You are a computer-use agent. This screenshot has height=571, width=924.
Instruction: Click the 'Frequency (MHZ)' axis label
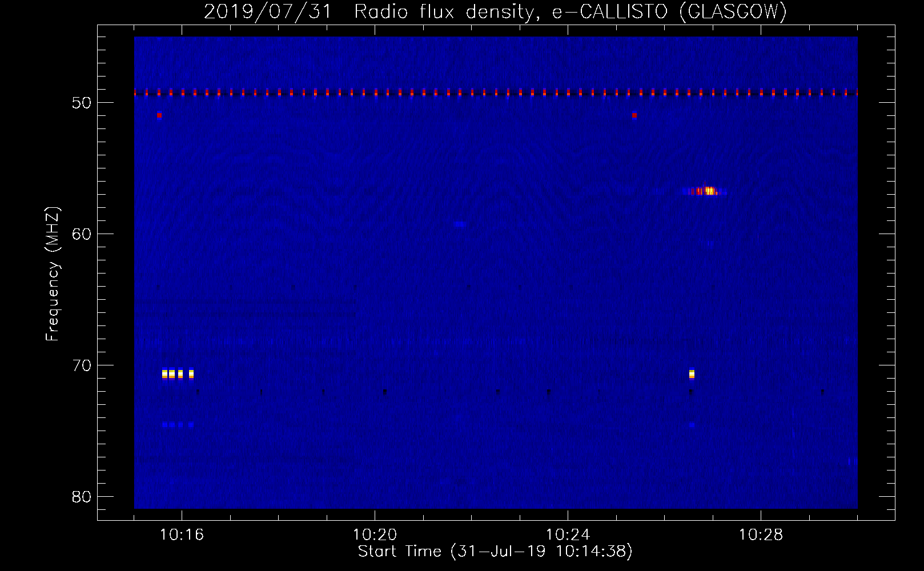[x=53, y=274]
